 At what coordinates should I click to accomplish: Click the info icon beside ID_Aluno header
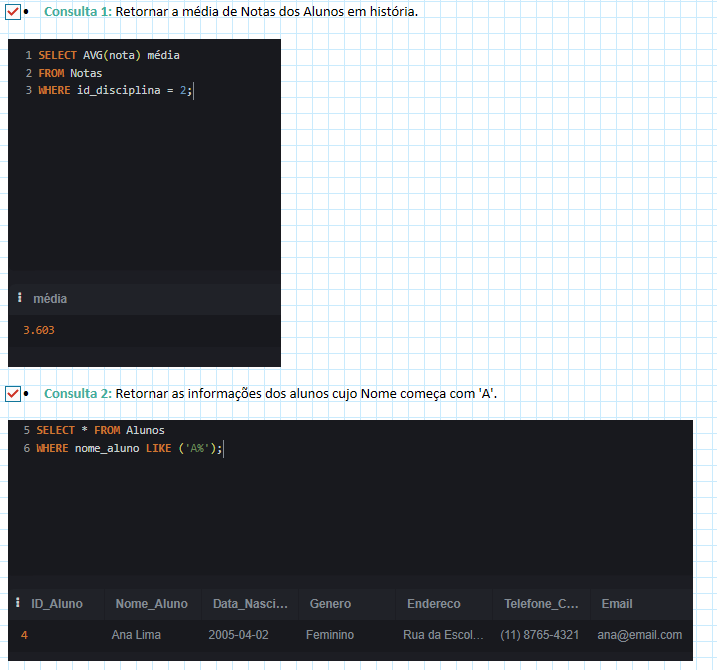(18, 603)
